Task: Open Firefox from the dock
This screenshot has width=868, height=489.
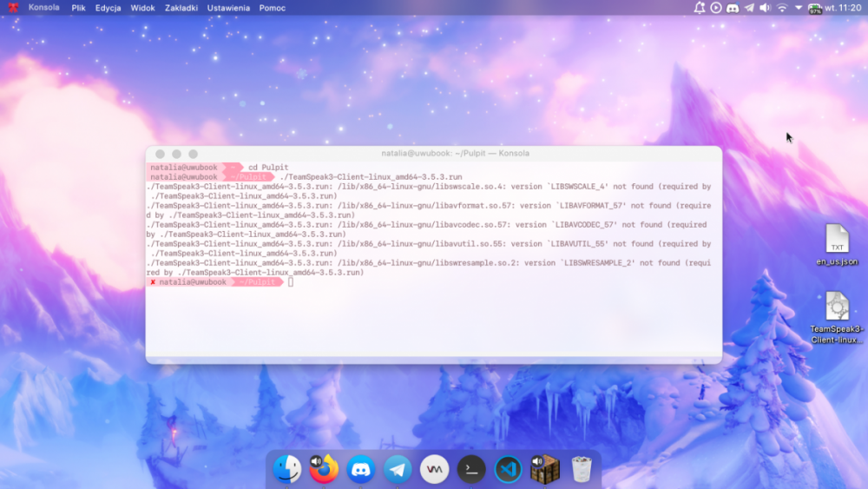Action: (x=324, y=469)
